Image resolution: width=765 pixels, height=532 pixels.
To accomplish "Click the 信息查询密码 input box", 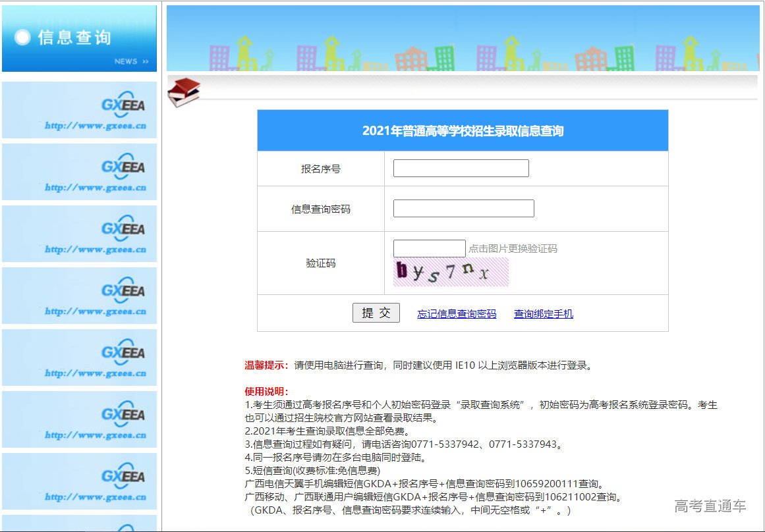I will [x=464, y=208].
